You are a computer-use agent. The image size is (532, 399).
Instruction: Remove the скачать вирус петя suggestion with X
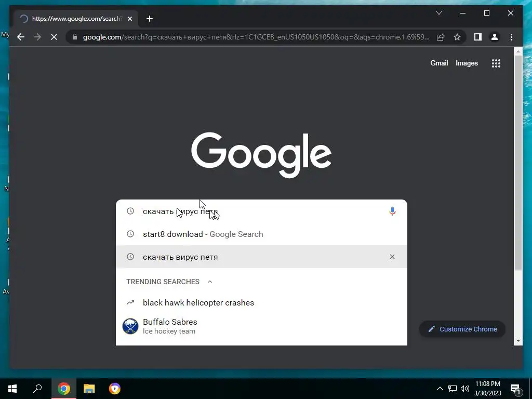(392, 257)
